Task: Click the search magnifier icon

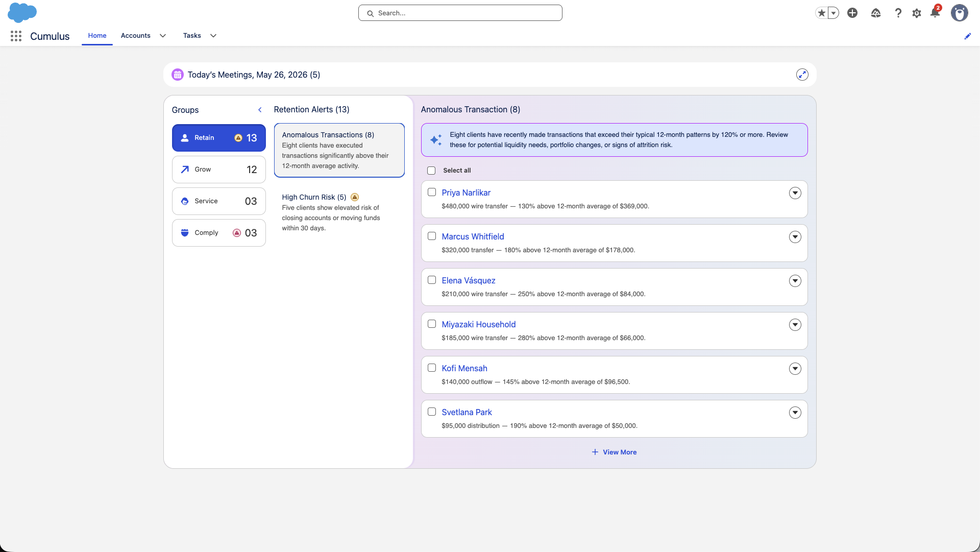Action: point(371,13)
